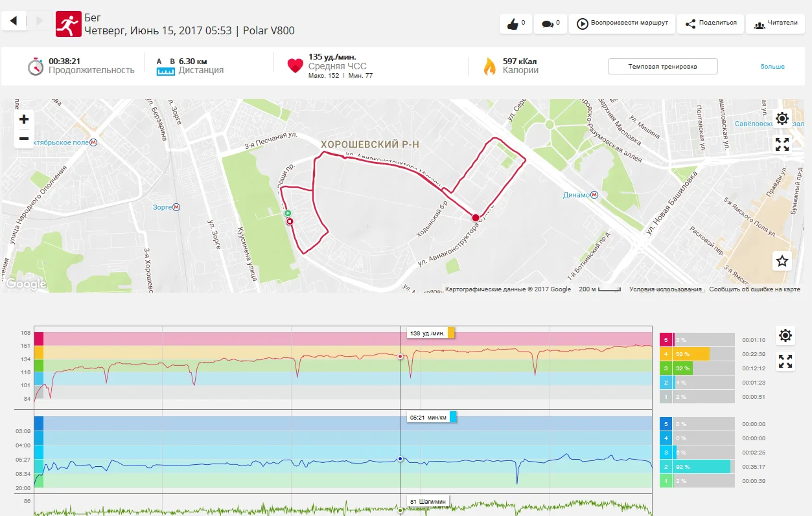Click pace graph cursor point
The image size is (812, 516).
coord(400,458)
